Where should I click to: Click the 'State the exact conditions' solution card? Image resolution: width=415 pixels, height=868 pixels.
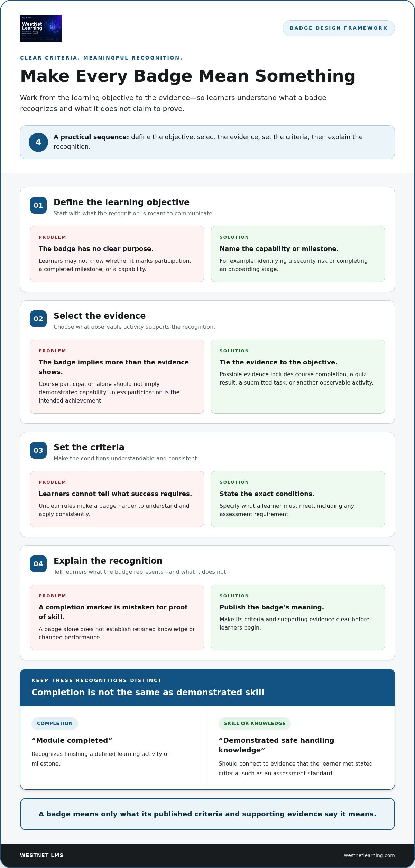[298, 499]
